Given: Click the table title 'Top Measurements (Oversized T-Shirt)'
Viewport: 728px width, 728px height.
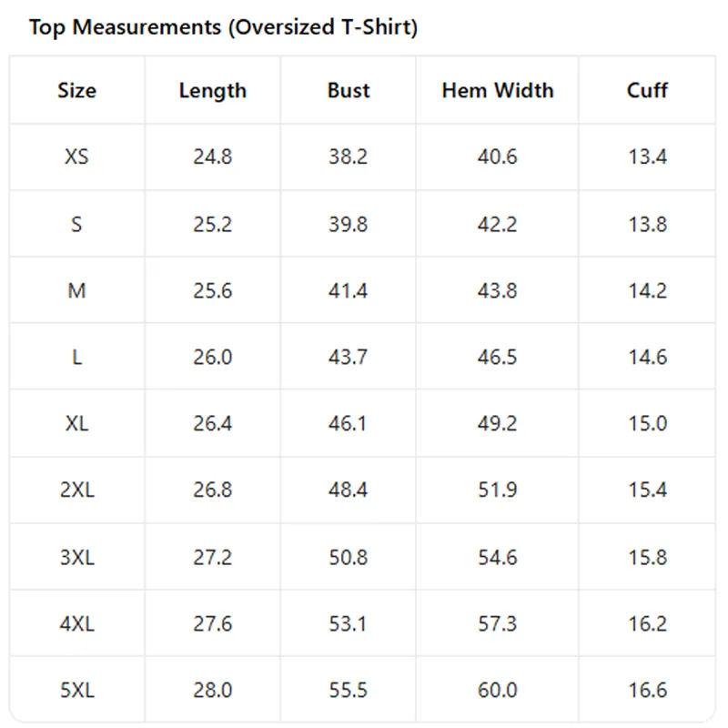Looking at the screenshot, I should 223,27.
